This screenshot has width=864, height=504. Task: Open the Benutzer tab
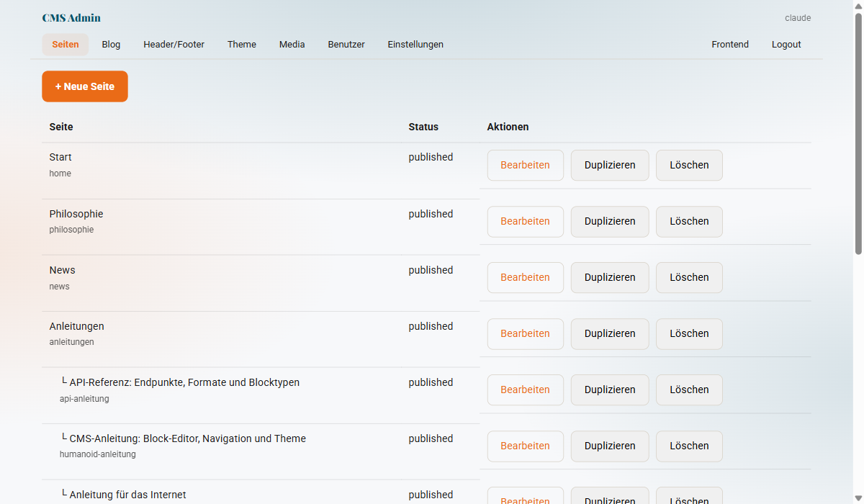[346, 44]
